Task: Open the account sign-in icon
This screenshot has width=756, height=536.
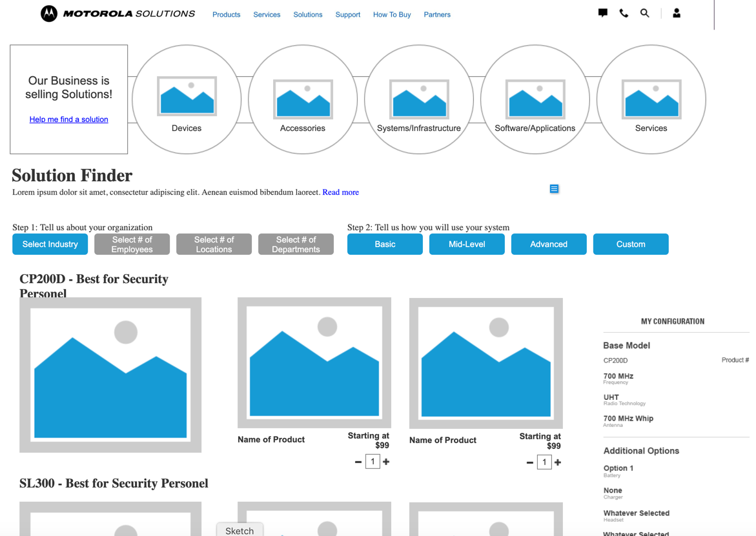Action: click(676, 13)
